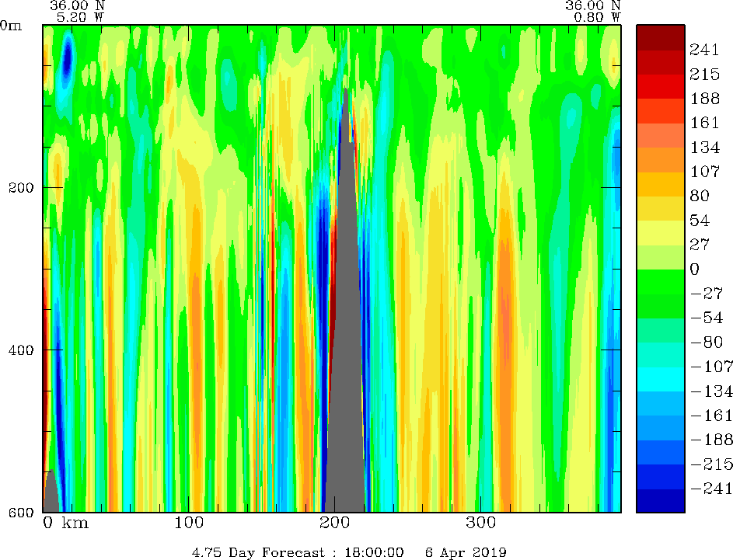Pick the cyan band beside label -134

(661, 379)
